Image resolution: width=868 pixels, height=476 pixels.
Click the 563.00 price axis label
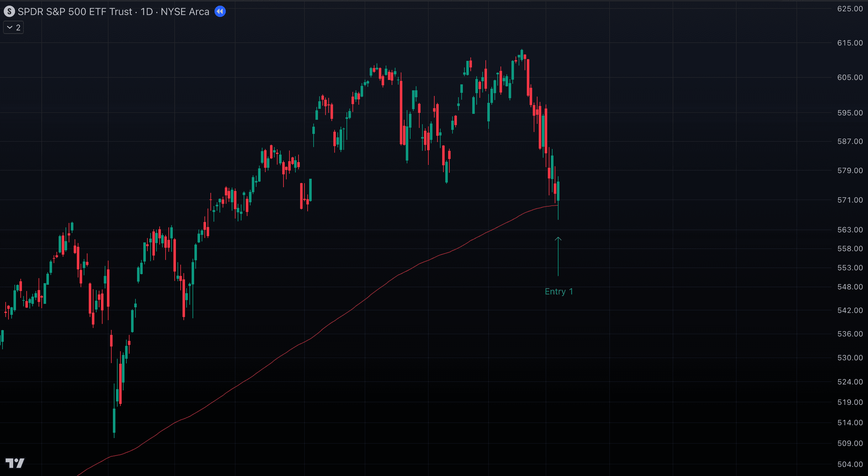[x=850, y=230]
